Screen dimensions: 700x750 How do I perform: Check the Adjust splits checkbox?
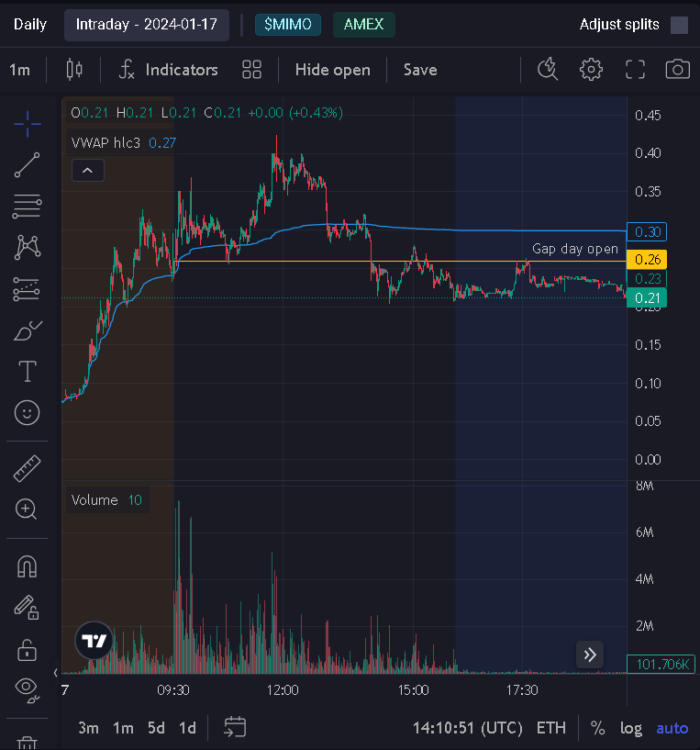679,25
